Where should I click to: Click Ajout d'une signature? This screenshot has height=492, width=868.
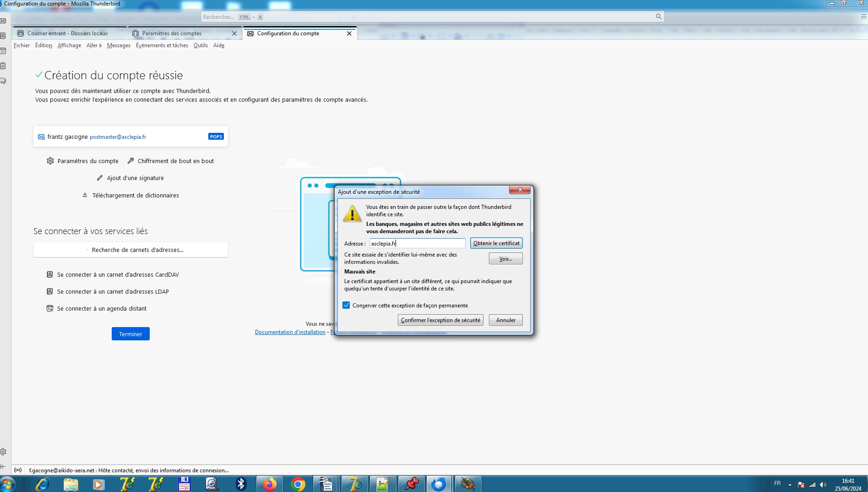click(130, 178)
